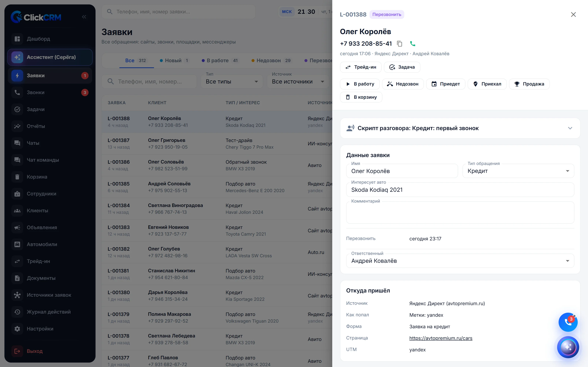Viewport: 588px width, 367px height.
Task: Open the Тип обращения dropdown
Action: point(518,171)
